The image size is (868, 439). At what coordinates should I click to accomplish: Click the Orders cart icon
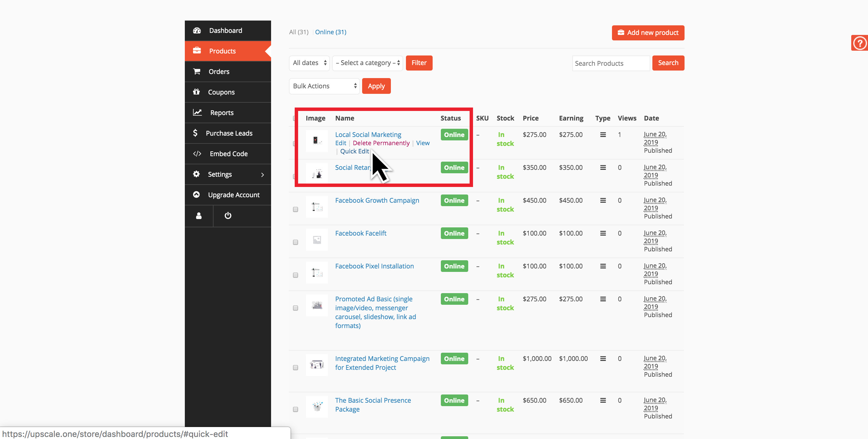[197, 72]
